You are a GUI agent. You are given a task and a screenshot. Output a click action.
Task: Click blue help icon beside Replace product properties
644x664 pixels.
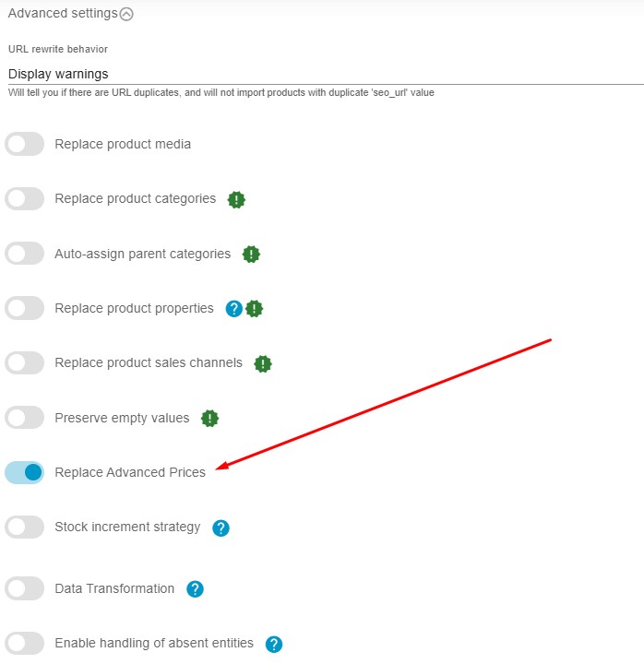234,309
